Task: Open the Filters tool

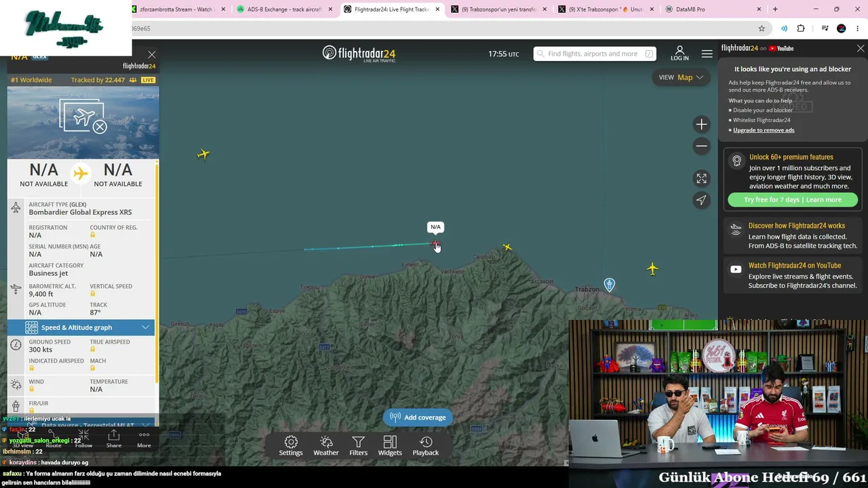Action: [x=358, y=446]
